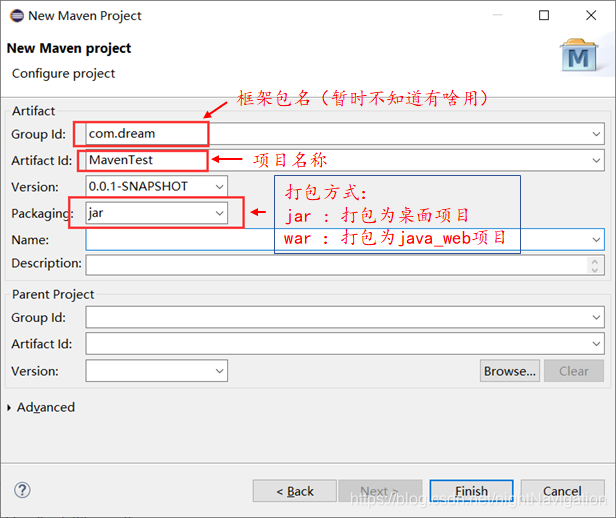Open the Name field dropdown arrow
The height and width of the screenshot is (518, 616).
point(596,240)
